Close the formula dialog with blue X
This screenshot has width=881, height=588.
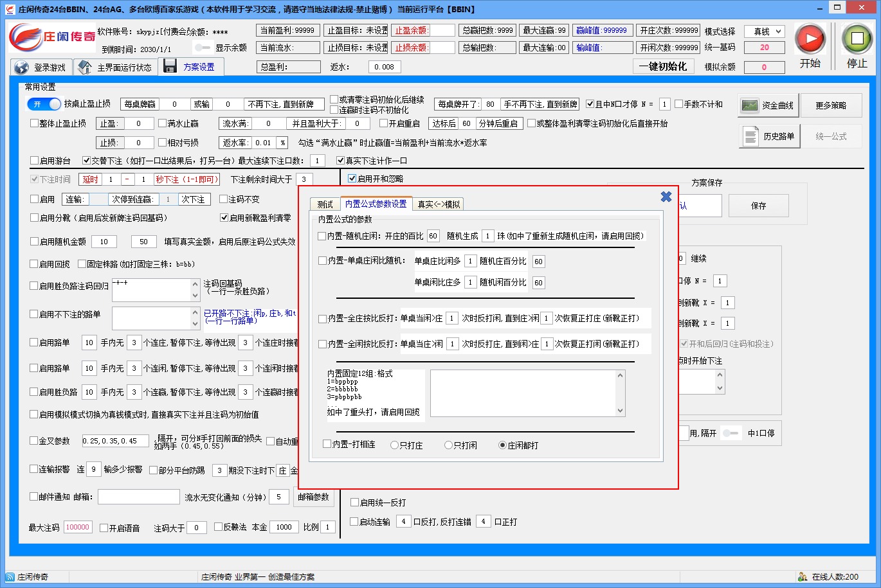pyautogui.click(x=666, y=197)
